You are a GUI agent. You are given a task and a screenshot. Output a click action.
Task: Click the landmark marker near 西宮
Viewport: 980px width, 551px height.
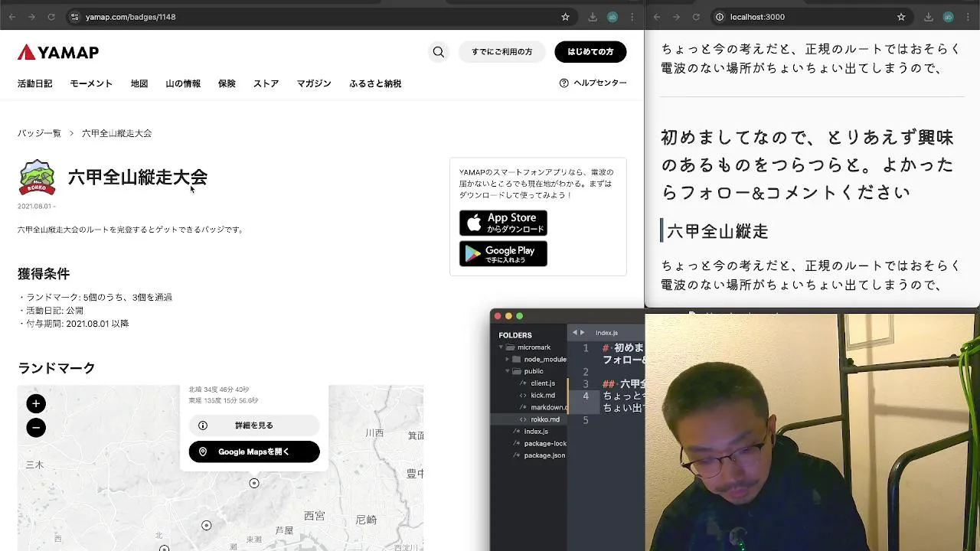[x=254, y=483]
